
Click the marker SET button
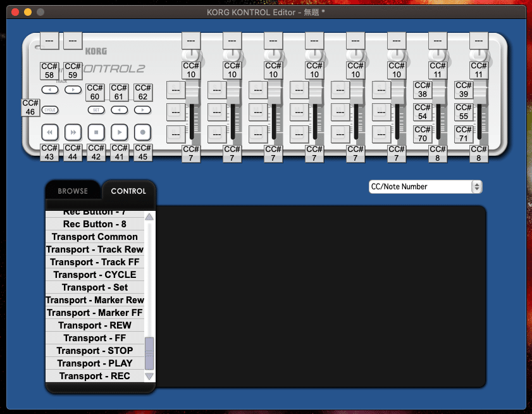96,110
